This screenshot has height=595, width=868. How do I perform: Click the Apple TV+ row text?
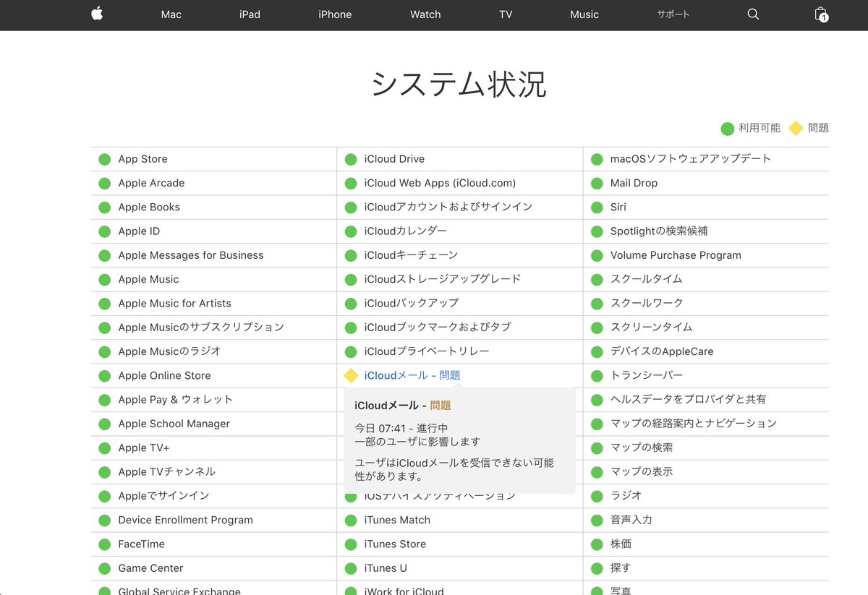click(144, 448)
